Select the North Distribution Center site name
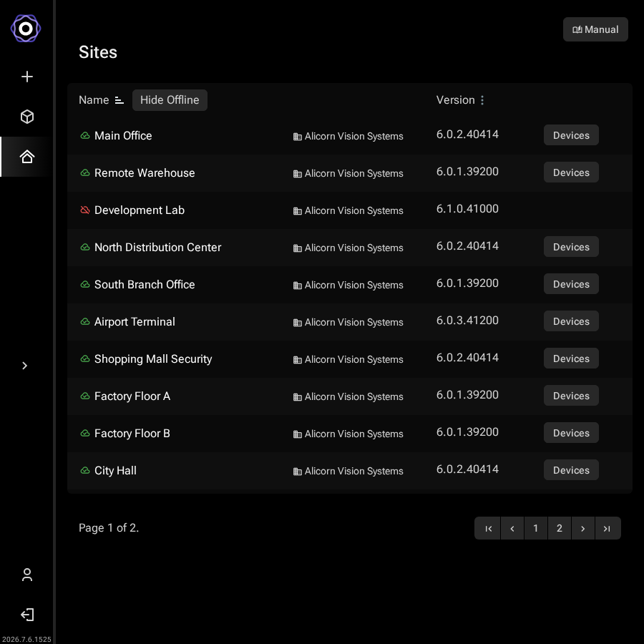 tap(157, 248)
